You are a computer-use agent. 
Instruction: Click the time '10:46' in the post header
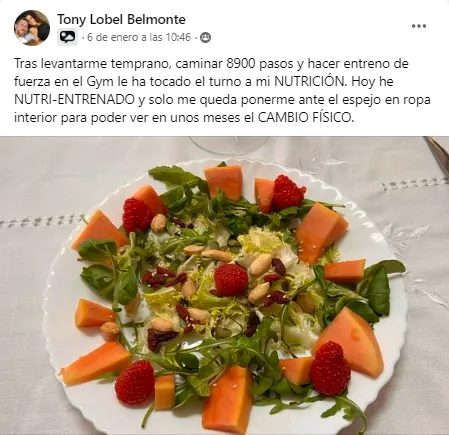178,37
